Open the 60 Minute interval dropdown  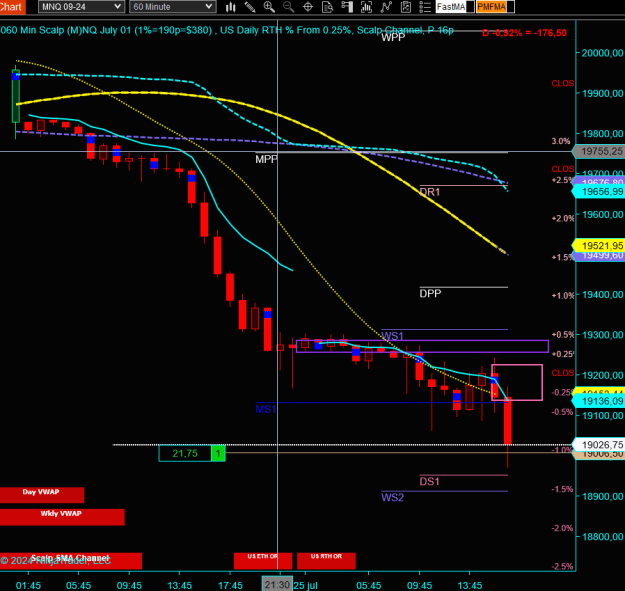click(173, 7)
